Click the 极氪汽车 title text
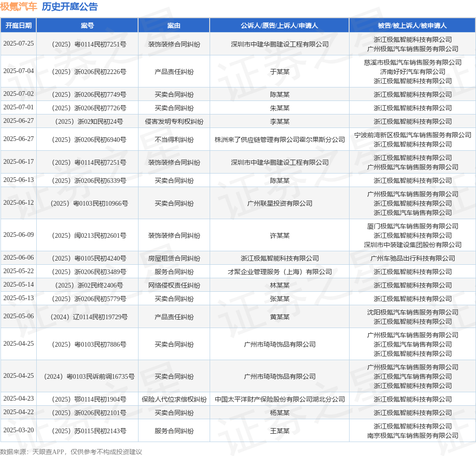 pyautogui.click(x=19, y=7)
